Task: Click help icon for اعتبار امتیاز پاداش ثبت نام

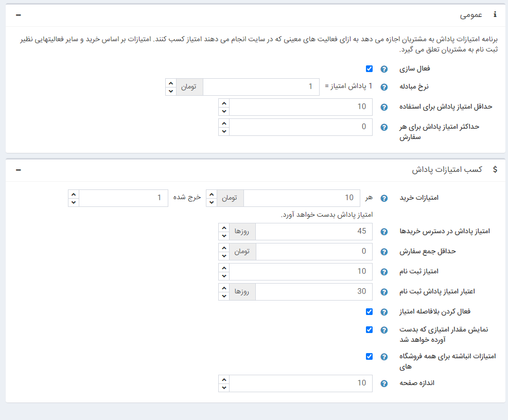Action: point(383,292)
